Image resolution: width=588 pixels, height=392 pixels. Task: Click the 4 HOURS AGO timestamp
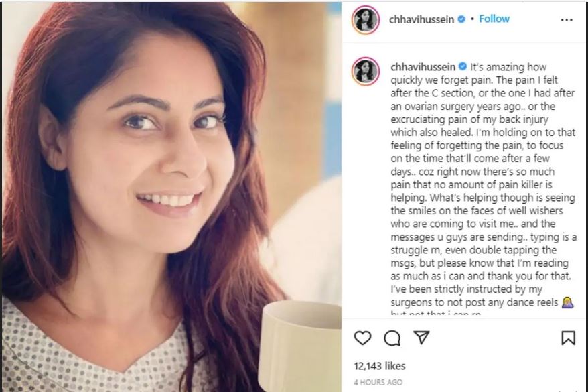click(x=378, y=382)
